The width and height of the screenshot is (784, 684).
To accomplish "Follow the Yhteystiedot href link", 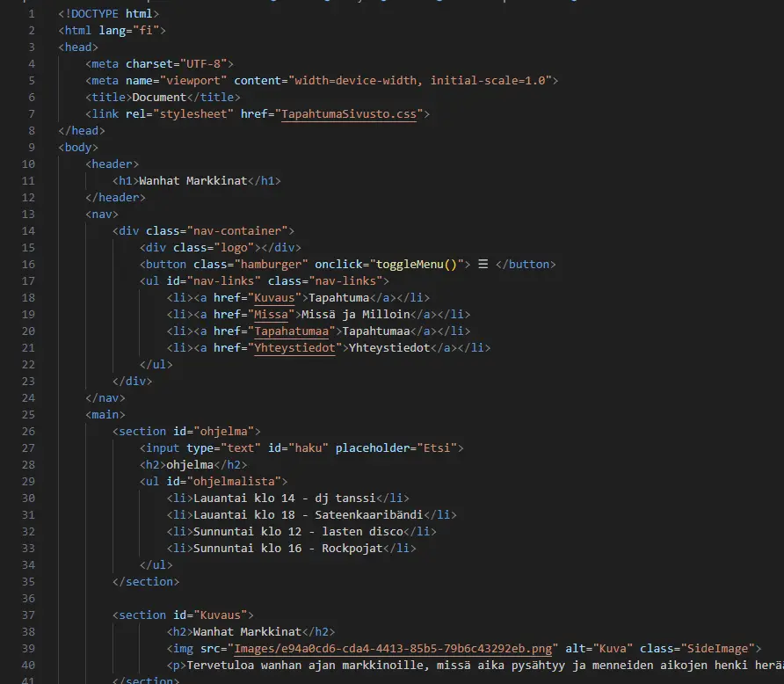I will coord(294,348).
